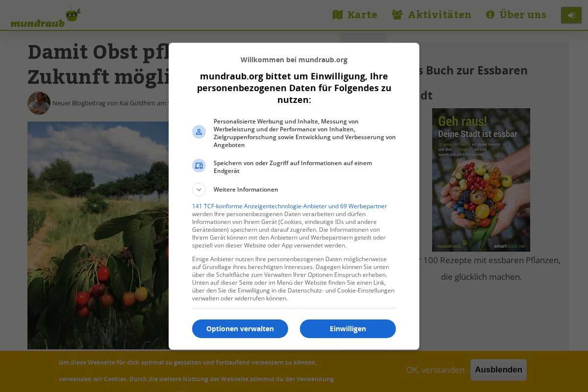The width and height of the screenshot is (588, 392).
Task: Open the Weitere Informationen label
Action: [x=246, y=190]
